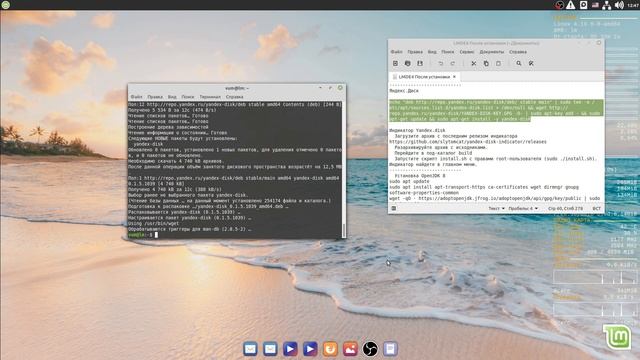The image size is (640, 360).
Task: Open the Документы menu in the text editor
Action: (492, 52)
